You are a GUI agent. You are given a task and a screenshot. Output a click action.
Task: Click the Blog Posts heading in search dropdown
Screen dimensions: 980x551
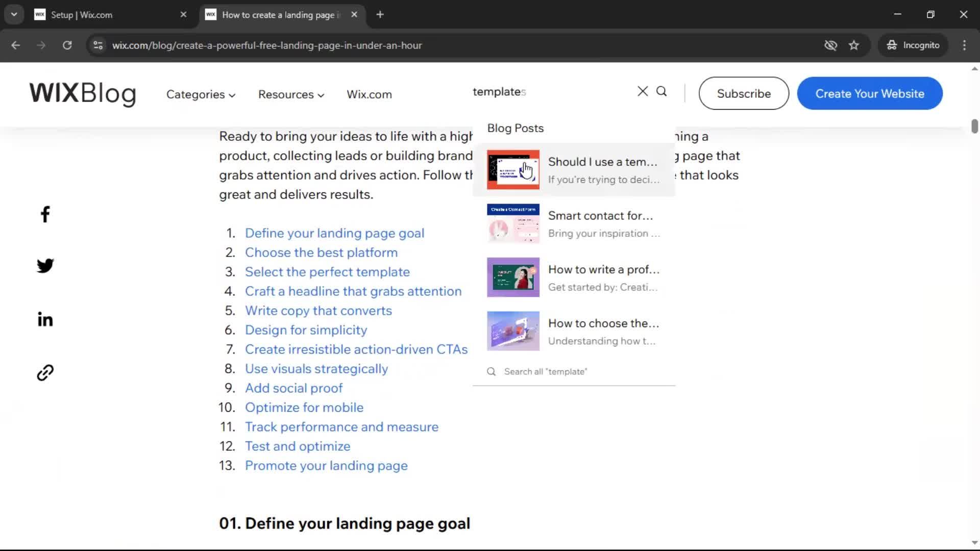pos(515,128)
